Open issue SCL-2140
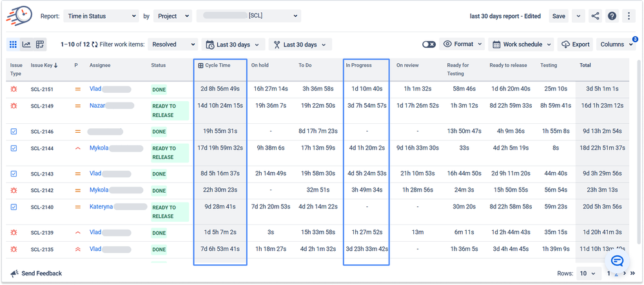The width and height of the screenshot is (644, 285). pos(42,208)
